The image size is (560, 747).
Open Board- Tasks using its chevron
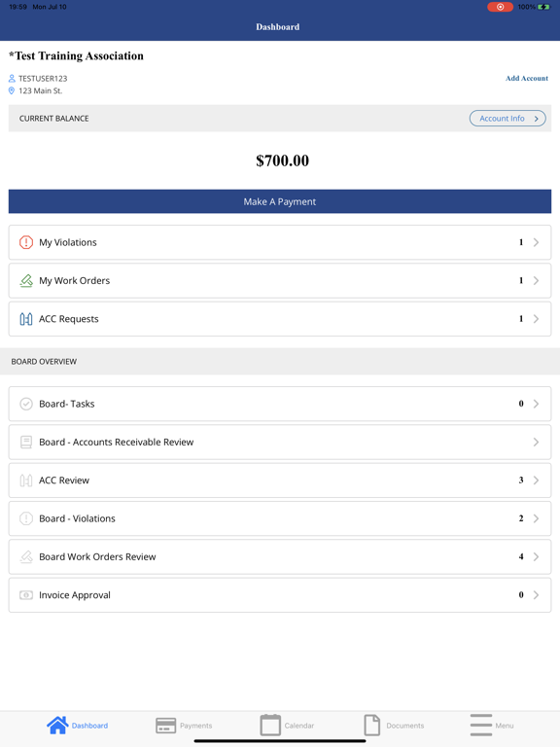[537, 404]
